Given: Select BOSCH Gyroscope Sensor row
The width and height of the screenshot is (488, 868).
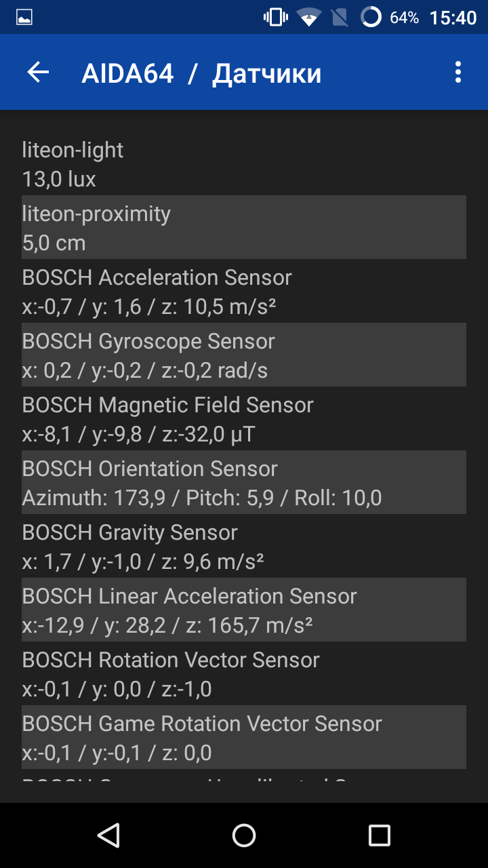Looking at the screenshot, I should 244,355.
